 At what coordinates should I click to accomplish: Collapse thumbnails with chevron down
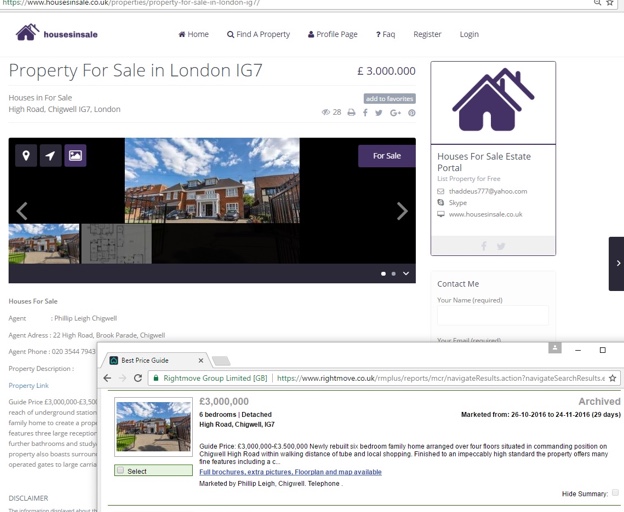coord(406,273)
